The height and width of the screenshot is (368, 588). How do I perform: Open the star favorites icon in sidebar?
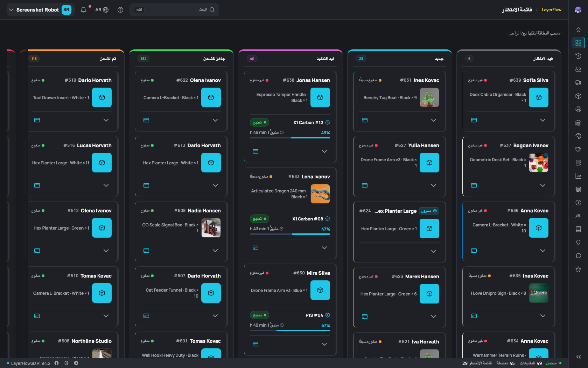(578, 269)
